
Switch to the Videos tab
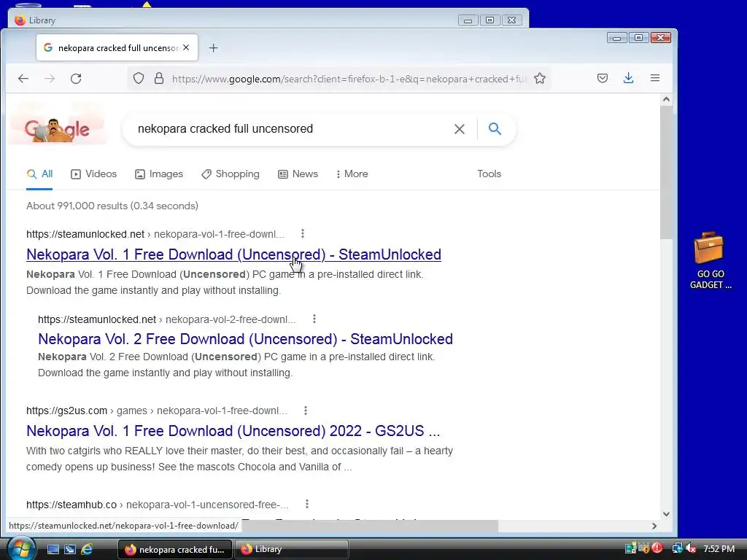[x=94, y=174]
